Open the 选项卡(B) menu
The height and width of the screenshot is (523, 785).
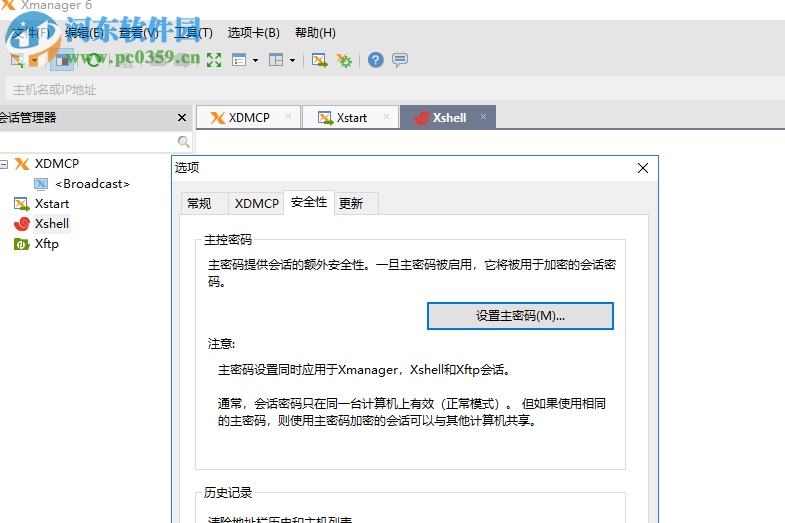pos(253,33)
